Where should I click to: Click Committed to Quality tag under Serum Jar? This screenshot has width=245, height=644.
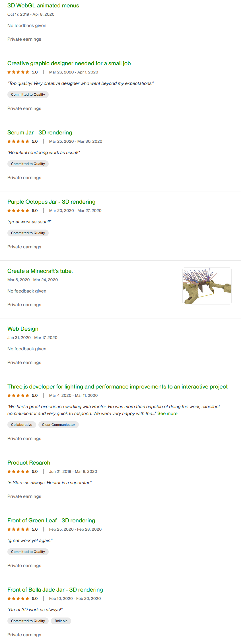point(28,164)
